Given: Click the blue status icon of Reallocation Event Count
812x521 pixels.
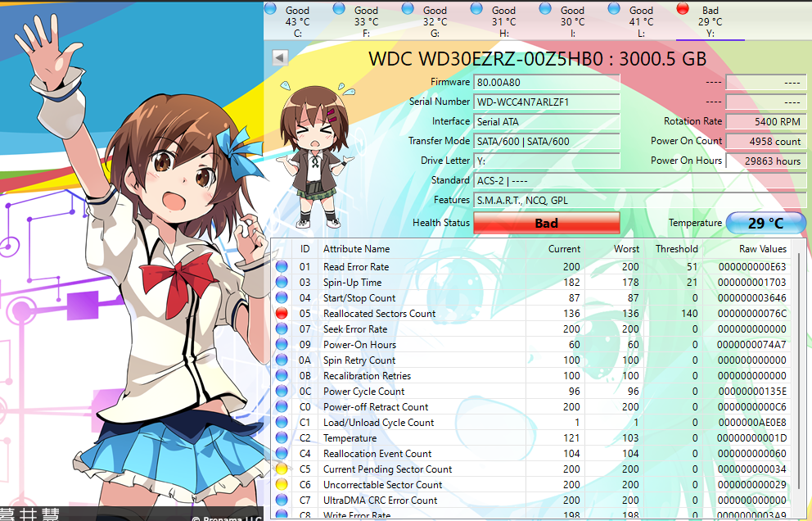Looking at the screenshot, I should coord(282,453).
